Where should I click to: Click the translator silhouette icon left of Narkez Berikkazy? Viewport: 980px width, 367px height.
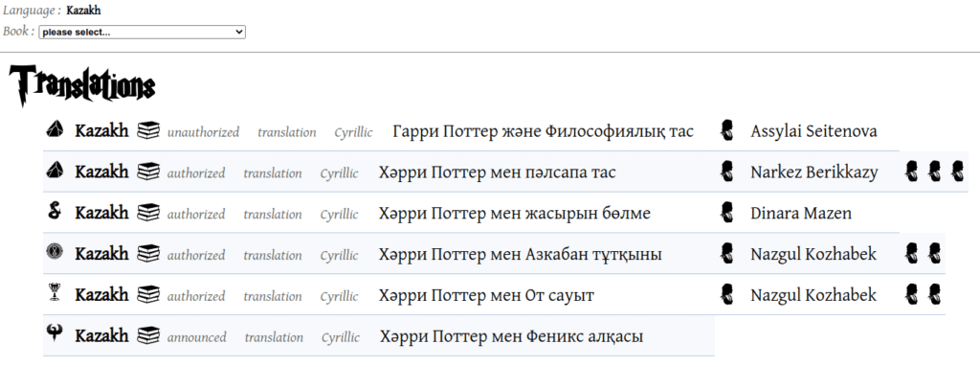coord(727,171)
